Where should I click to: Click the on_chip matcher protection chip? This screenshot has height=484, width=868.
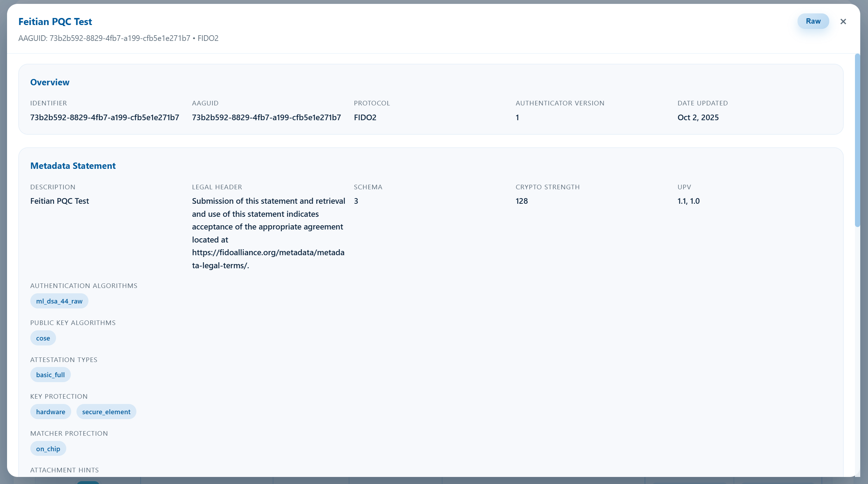pos(48,449)
